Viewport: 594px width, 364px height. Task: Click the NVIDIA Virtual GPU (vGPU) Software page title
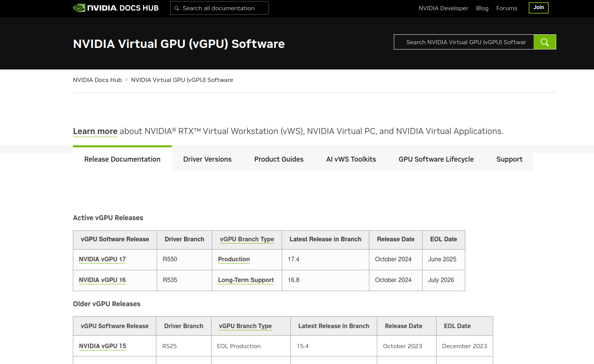(x=179, y=44)
